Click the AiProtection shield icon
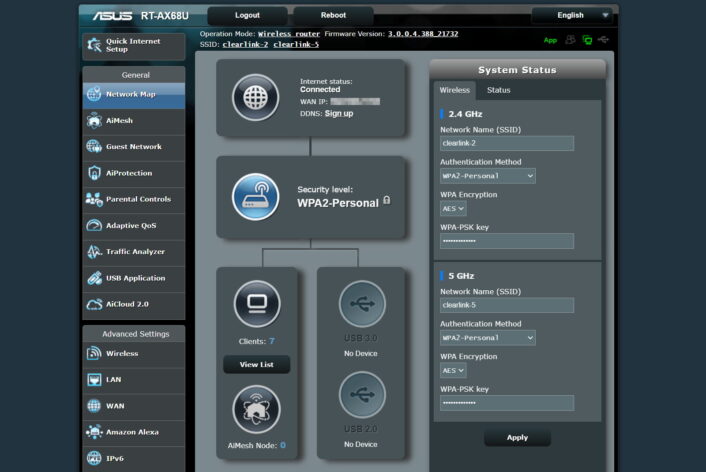 click(94, 173)
